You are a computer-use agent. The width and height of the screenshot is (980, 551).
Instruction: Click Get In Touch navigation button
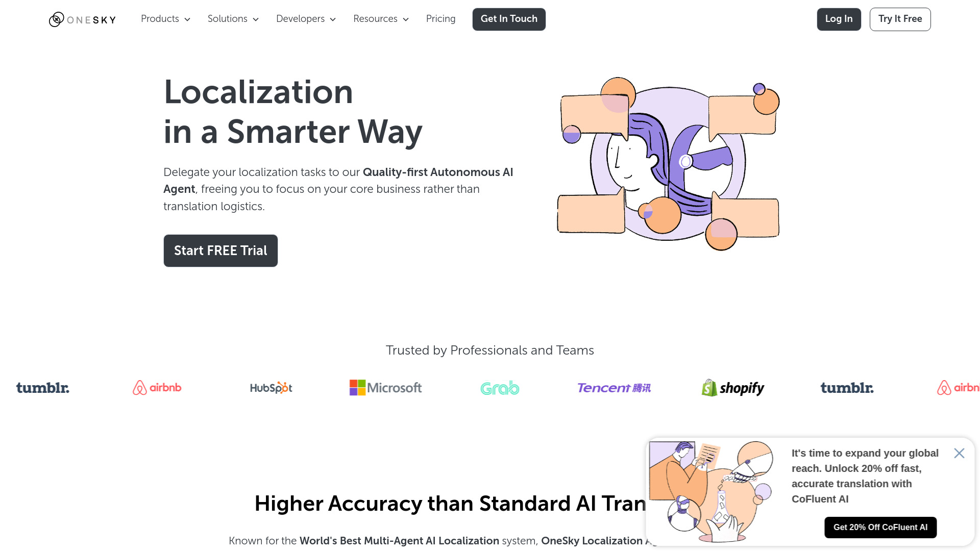tap(509, 19)
